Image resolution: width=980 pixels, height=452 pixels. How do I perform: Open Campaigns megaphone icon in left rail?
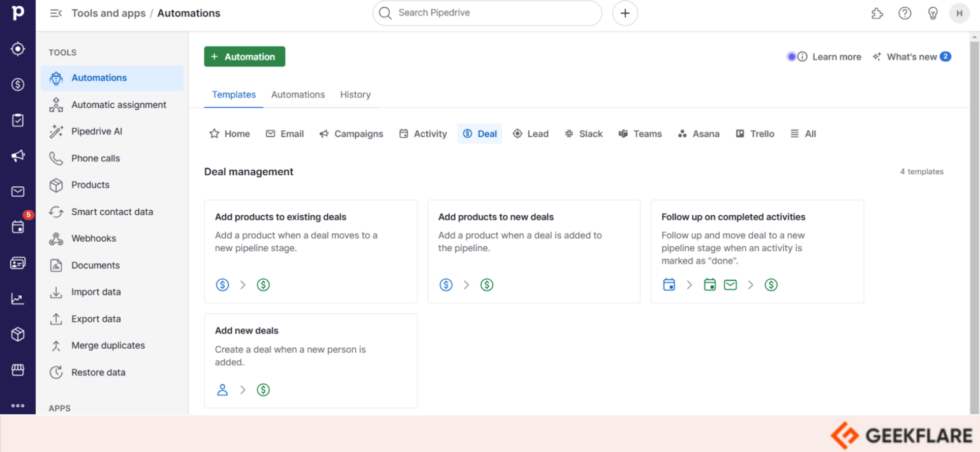18,156
